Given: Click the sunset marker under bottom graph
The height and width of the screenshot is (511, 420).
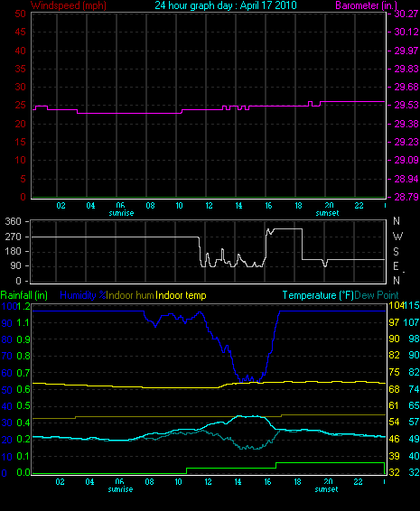Looking at the screenshot, I should point(326,489).
